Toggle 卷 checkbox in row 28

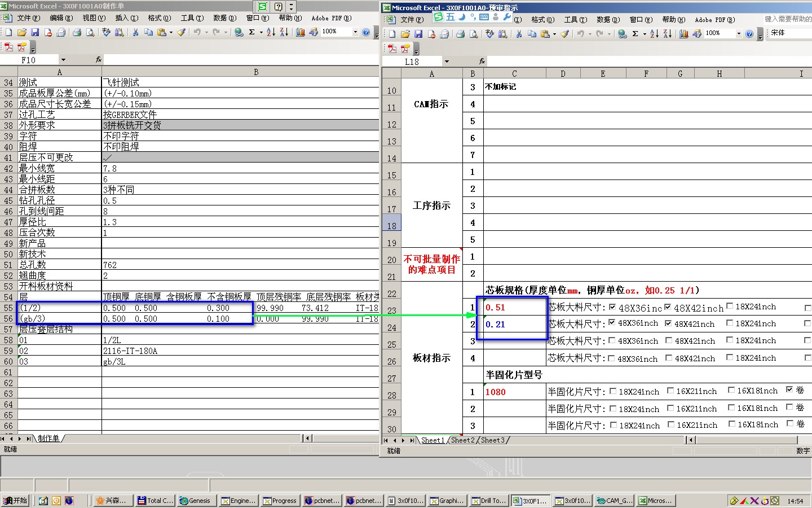(x=789, y=389)
